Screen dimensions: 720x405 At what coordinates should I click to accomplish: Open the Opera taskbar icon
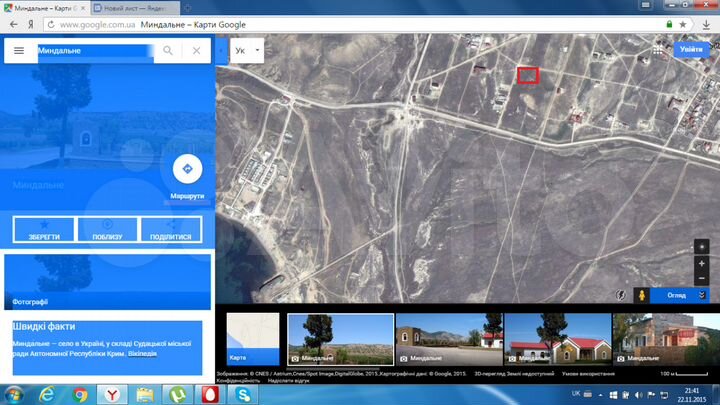click(x=210, y=395)
